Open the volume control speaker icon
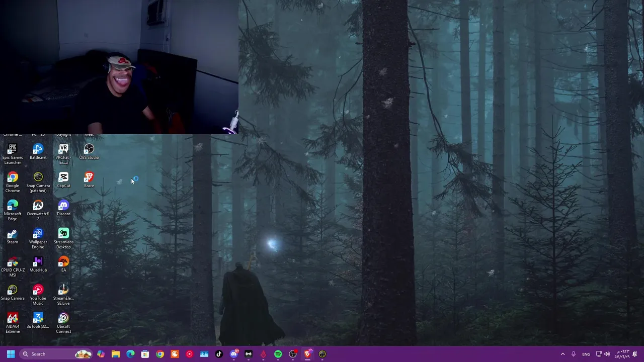Screen dimensions: 644x362 [607, 354]
